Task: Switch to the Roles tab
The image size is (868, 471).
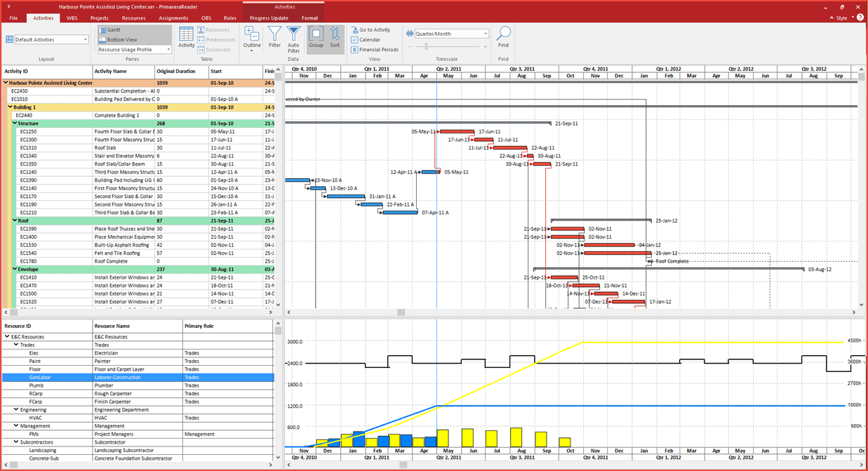Action: click(230, 18)
